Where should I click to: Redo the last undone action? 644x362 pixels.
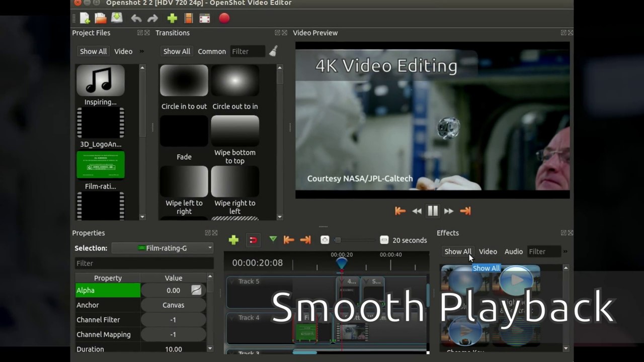(152, 19)
